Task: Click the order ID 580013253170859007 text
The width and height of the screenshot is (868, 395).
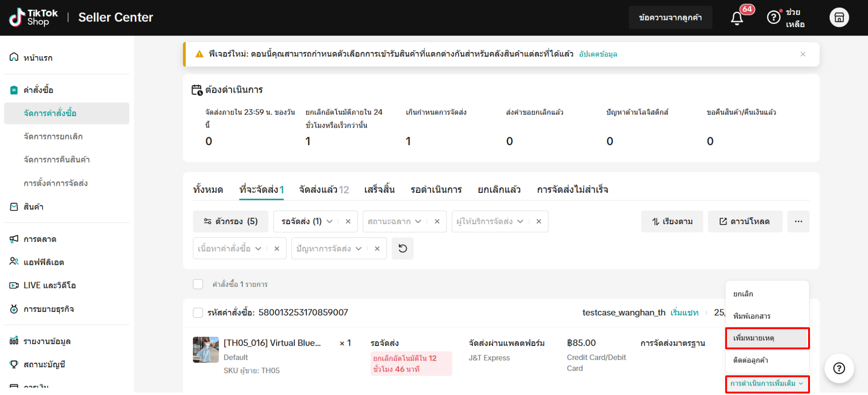Action: click(x=303, y=313)
